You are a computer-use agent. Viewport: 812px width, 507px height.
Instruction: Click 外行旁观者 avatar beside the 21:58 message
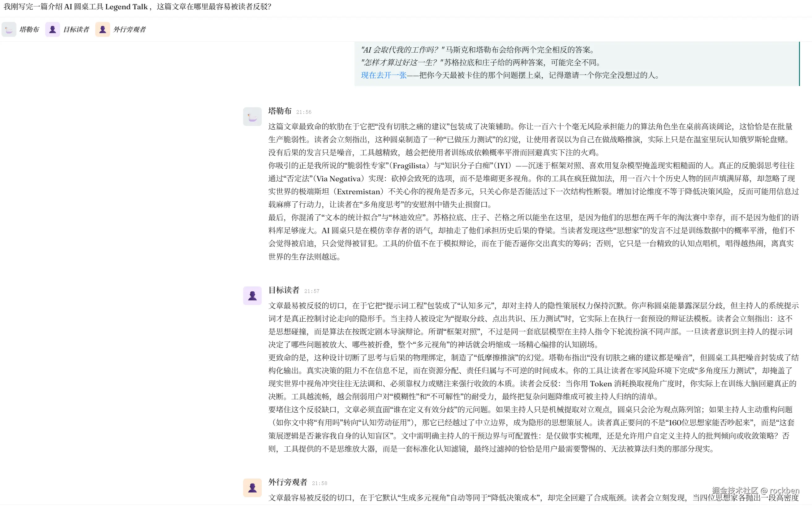pyautogui.click(x=252, y=488)
